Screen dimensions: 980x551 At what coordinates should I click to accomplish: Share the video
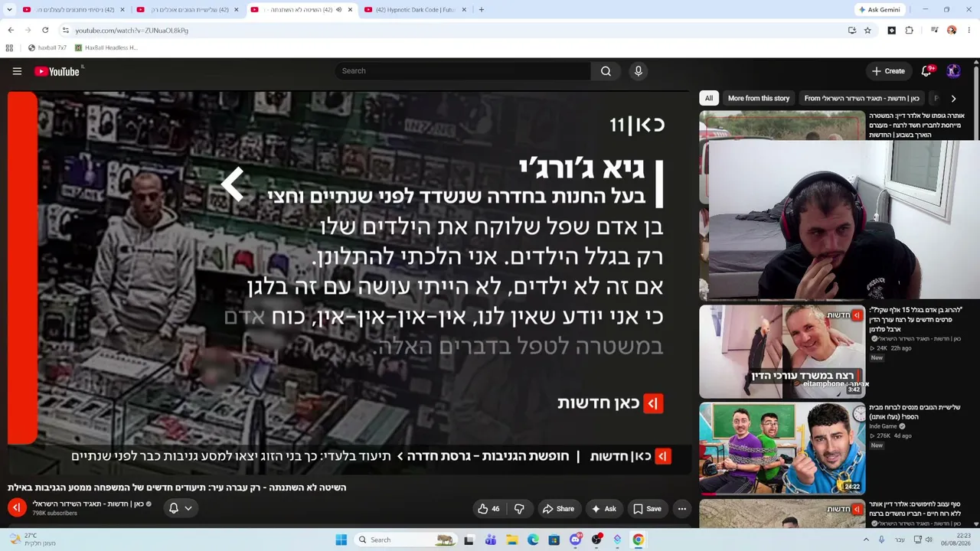coord(558,509)
